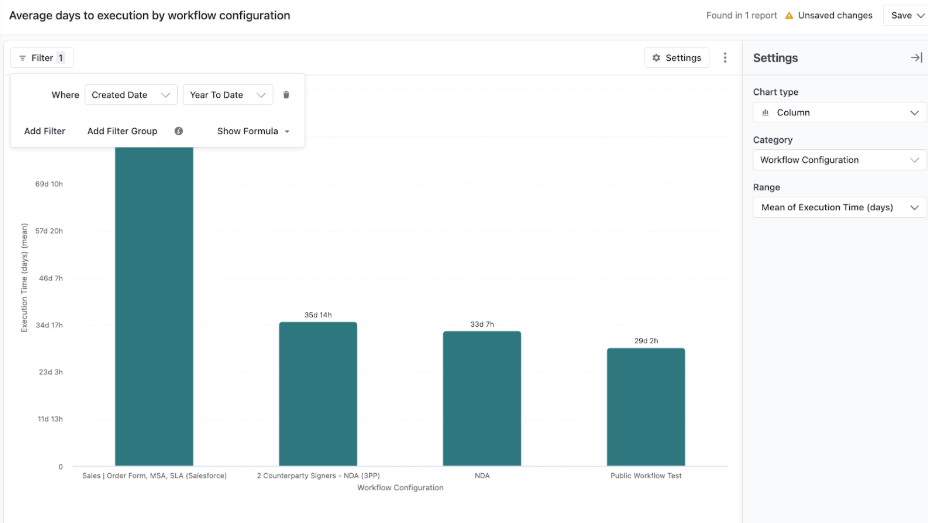Click the trash icon to delete filter
Viewport: 928px width, 523px height.
click(x=286, y=95)
